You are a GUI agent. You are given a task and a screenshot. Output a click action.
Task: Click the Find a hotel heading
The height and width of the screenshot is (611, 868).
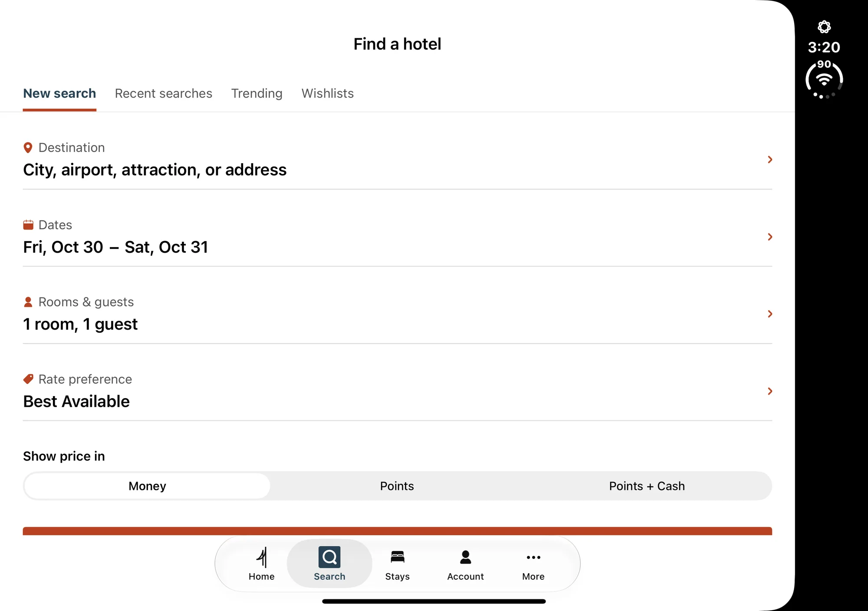tap(397, 44)
